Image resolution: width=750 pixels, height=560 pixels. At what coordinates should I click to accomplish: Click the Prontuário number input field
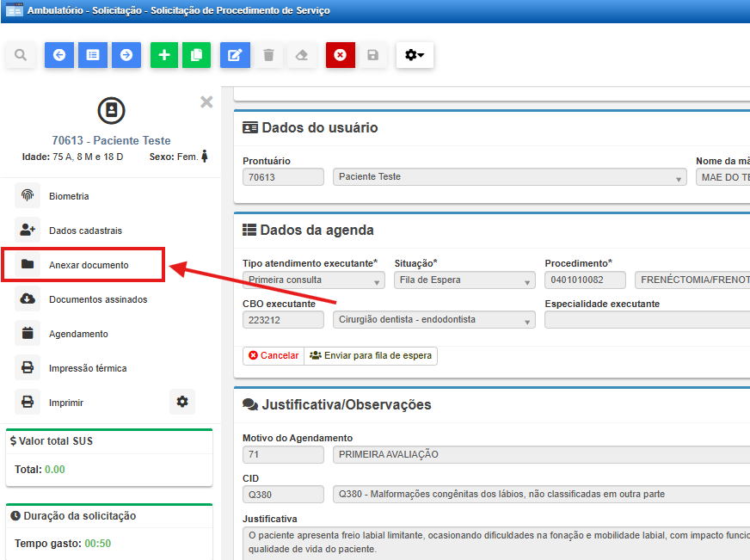(x=283, y=177)
